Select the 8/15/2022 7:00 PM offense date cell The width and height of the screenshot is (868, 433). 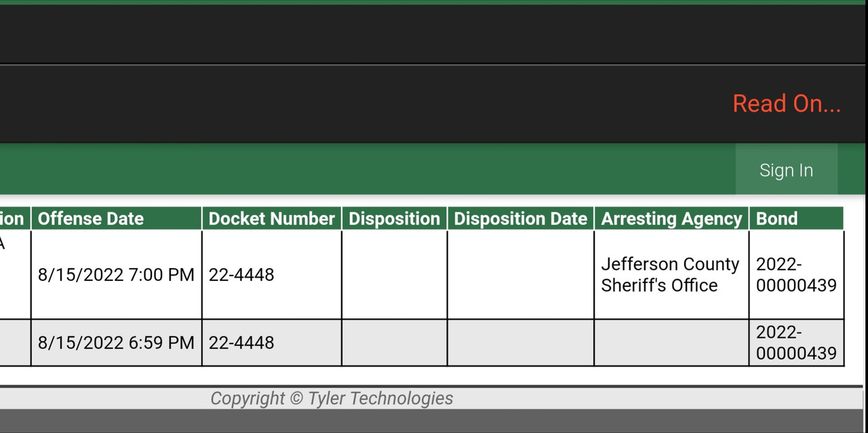pos(116,275)
